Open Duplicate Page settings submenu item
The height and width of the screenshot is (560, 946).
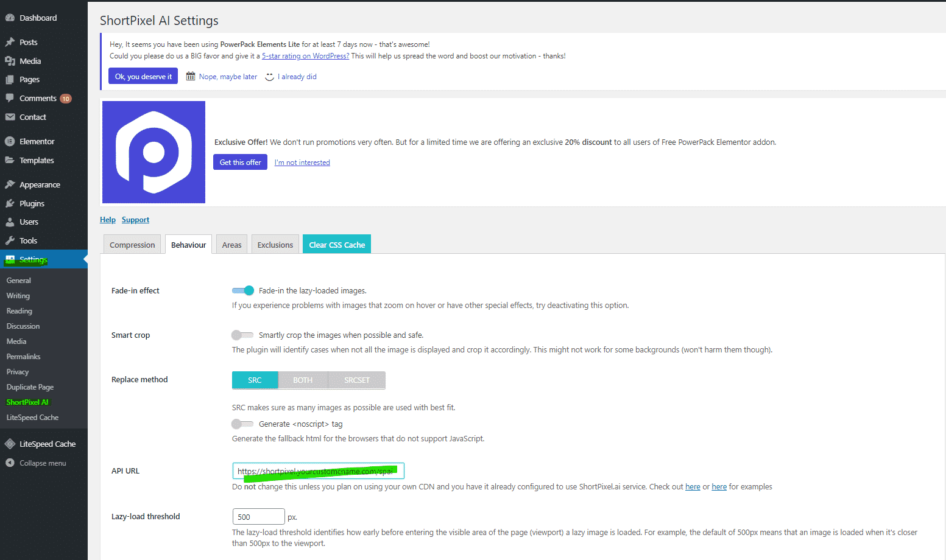click(x=30, y=387)
